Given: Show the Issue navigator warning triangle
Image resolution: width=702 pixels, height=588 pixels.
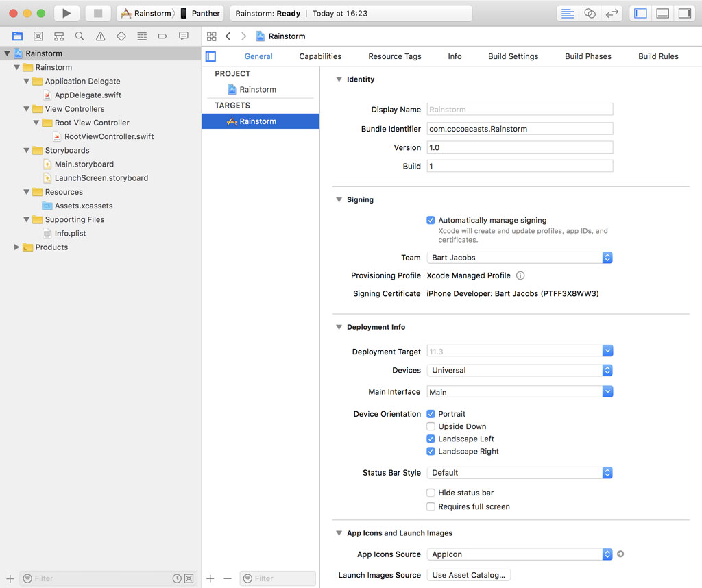Looking at the screenshot, I should click(x=100, y=36).
